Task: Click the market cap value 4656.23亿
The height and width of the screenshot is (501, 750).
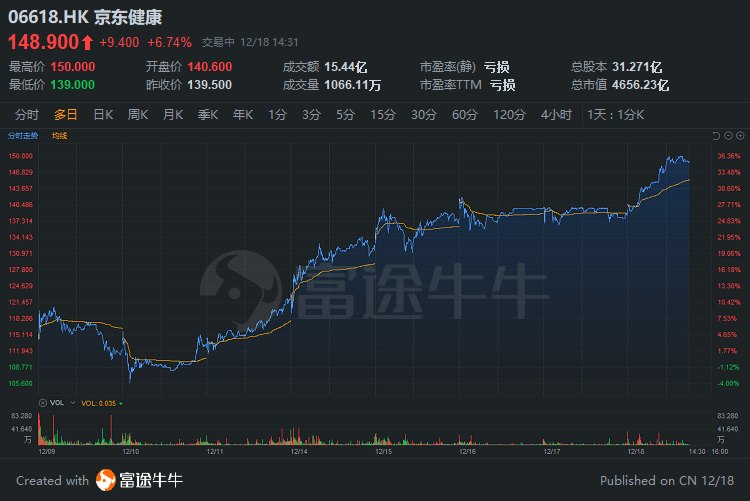Action: [x=640, y=85]
